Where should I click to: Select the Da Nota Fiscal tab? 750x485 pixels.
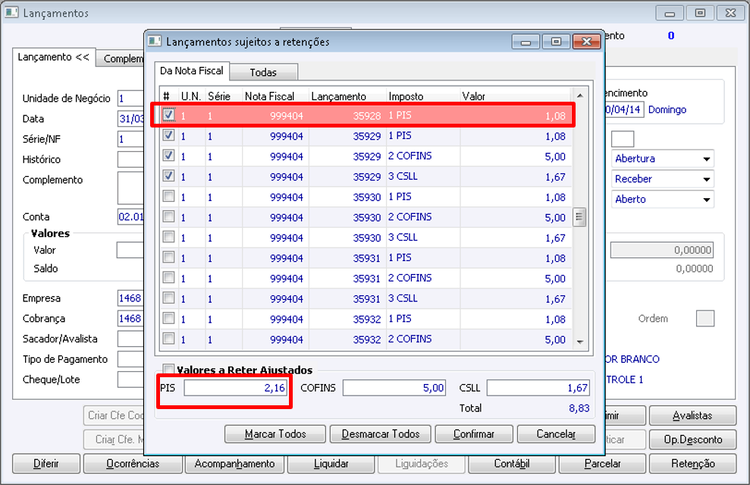click(x=192, y=71)
